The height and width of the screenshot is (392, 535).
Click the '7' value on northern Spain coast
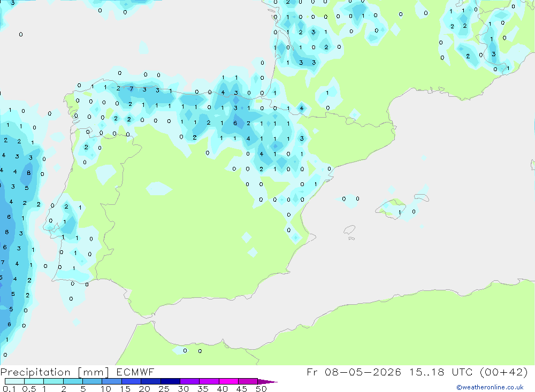pos(132,89)
